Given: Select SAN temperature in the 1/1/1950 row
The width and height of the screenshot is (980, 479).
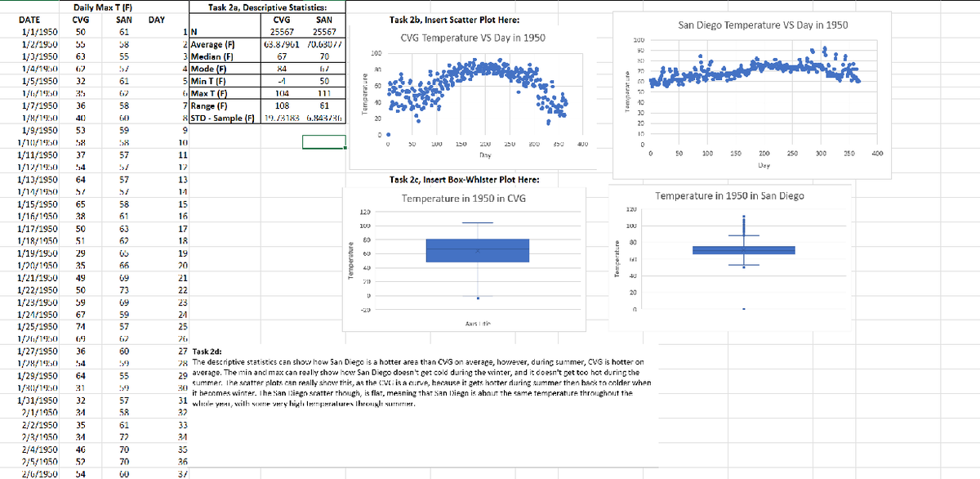Looking at the screenshot, I should (x=123, y=30).
